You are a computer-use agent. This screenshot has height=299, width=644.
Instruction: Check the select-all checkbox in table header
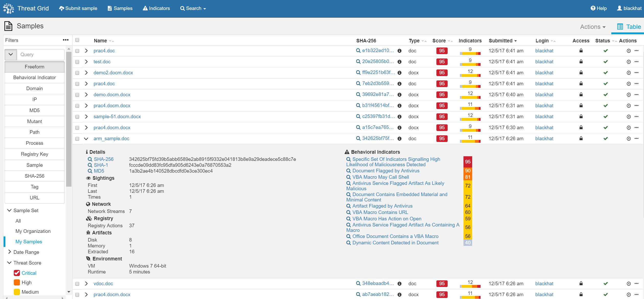77,40
